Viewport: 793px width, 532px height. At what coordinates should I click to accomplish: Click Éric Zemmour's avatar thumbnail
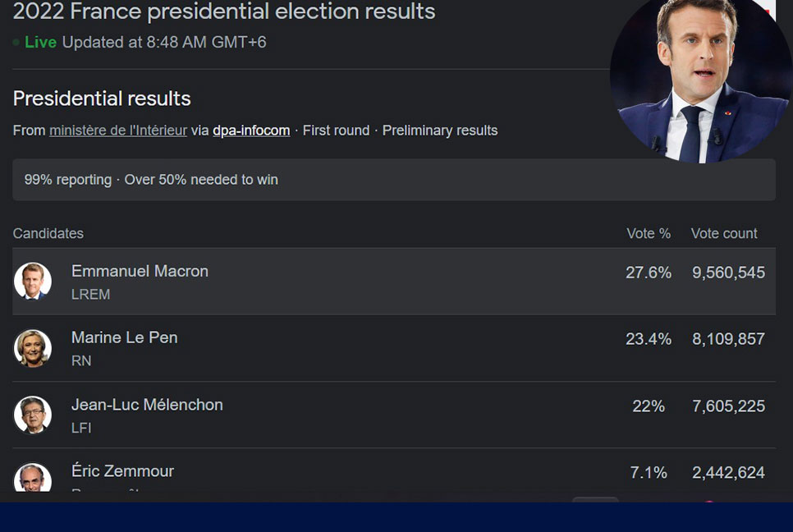coord(33,477)
